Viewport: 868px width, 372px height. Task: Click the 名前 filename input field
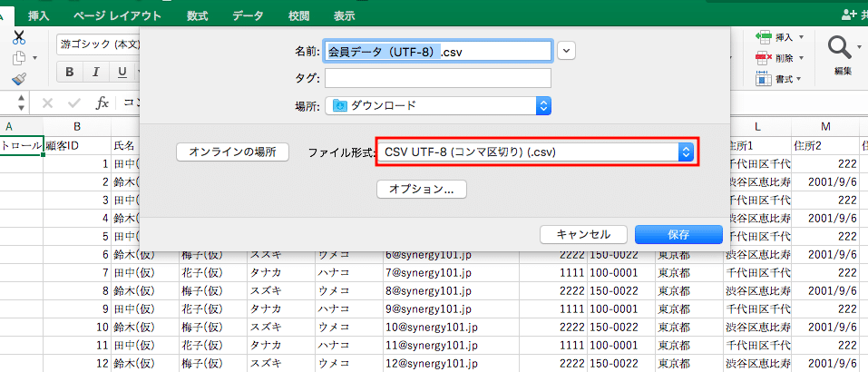[x=438, y=51]
